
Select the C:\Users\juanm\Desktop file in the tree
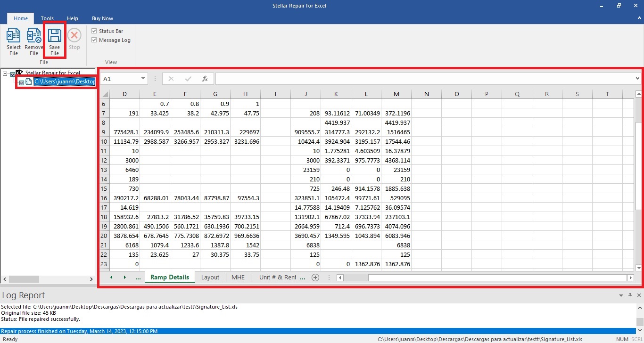coord(65,82)
